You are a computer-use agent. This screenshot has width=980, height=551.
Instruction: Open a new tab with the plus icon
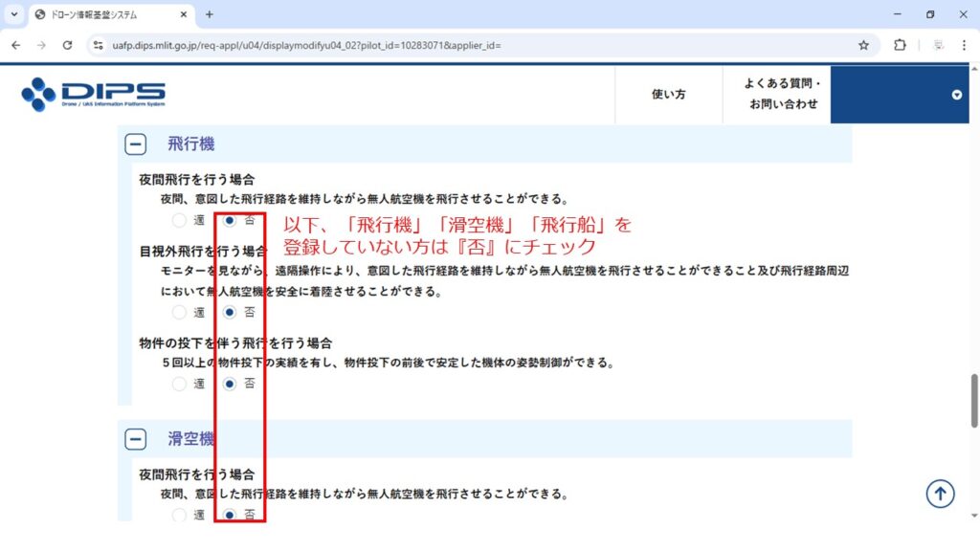[x=210, y=14]
